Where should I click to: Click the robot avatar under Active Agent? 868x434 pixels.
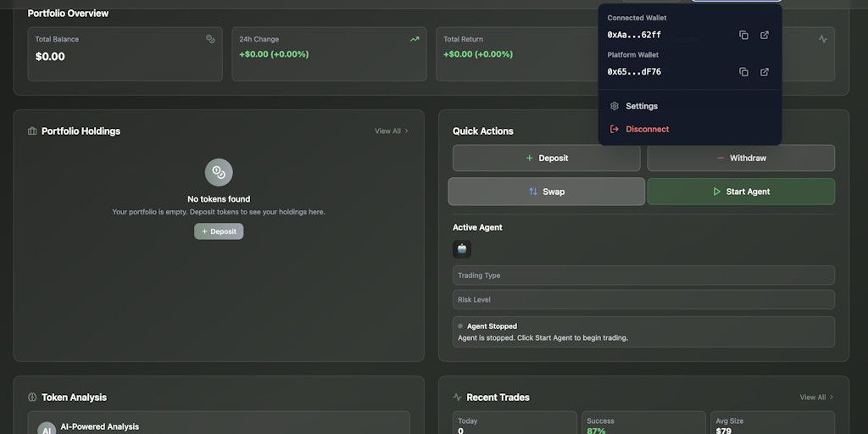[462, 249]
